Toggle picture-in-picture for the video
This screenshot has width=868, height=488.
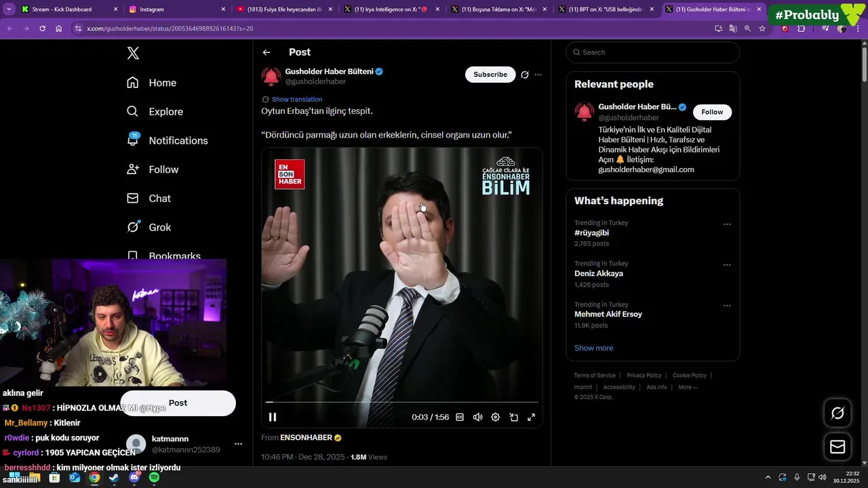[x=513, y=418]
